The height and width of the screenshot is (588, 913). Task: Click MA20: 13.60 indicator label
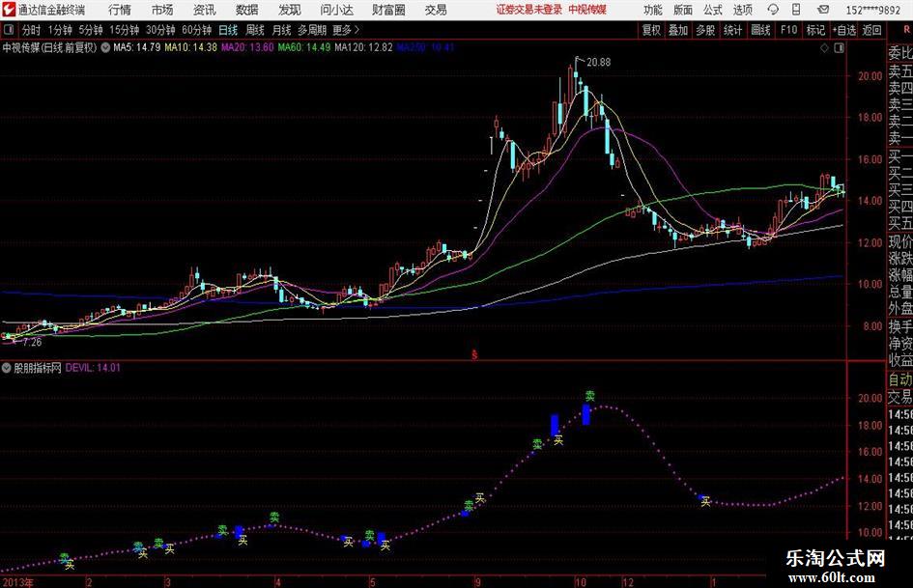tap(247, 47)
